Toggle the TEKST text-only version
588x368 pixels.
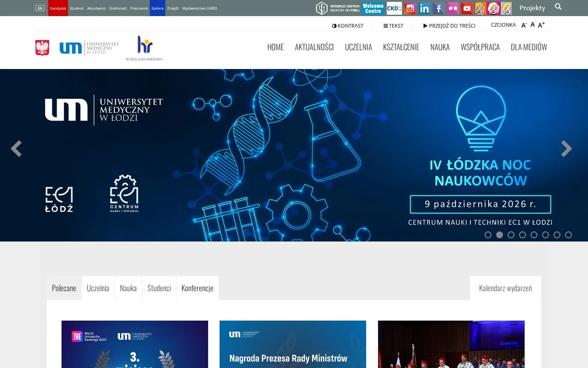click(393, 26)
